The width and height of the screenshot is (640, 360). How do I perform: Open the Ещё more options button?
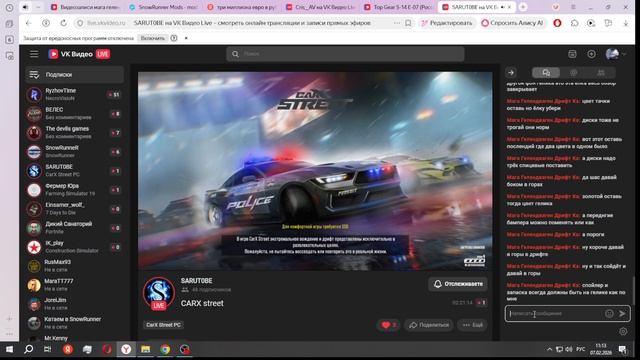click(472, 325)
